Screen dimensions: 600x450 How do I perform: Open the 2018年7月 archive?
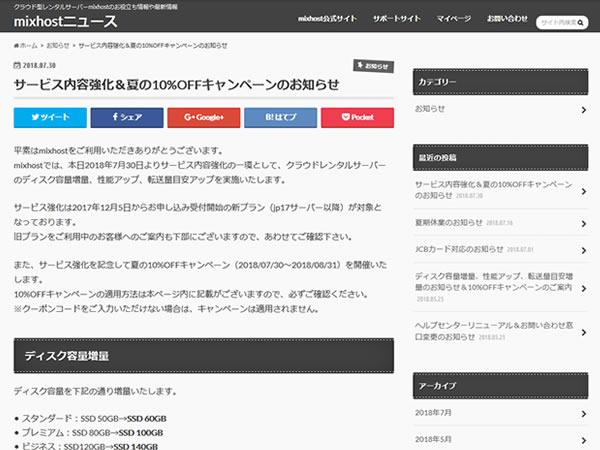tap(433, 412)
